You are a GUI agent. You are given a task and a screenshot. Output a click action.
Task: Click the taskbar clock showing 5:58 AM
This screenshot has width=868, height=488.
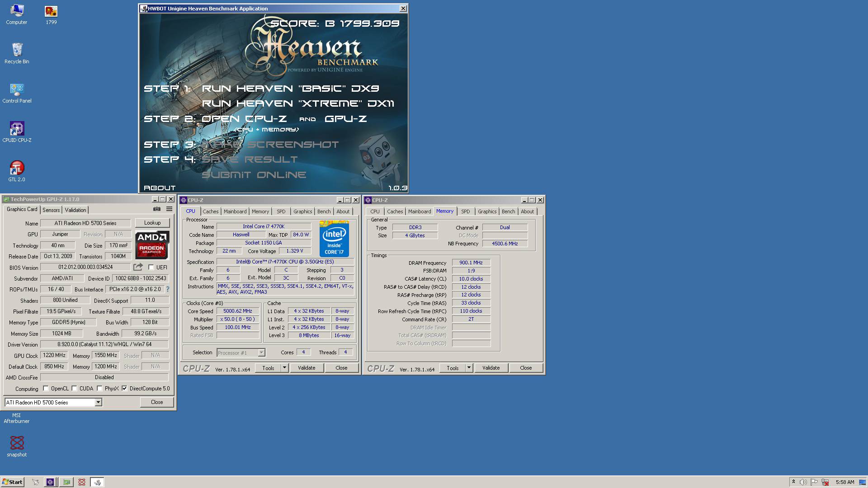coord(845,482)
